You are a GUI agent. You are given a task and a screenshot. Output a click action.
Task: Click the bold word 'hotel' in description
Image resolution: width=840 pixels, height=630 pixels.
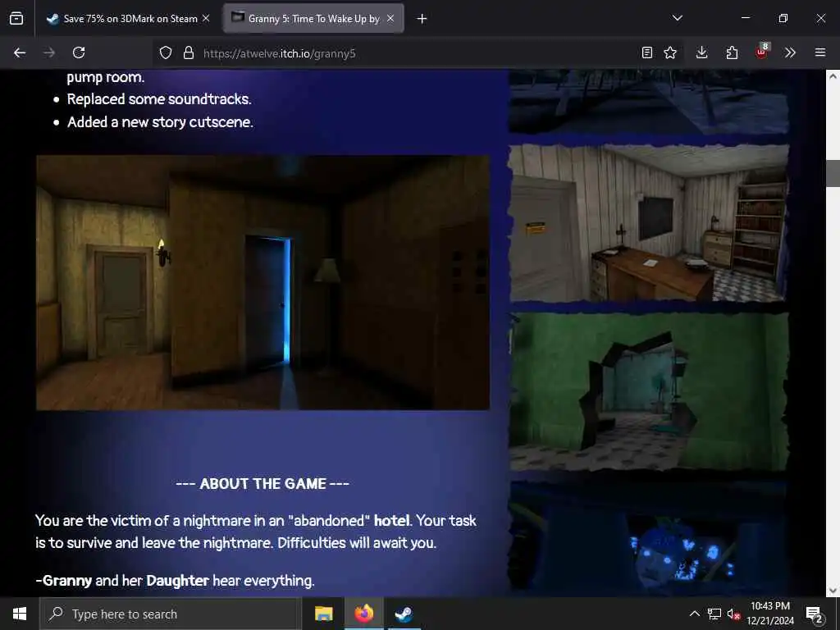tap(391, 521)
